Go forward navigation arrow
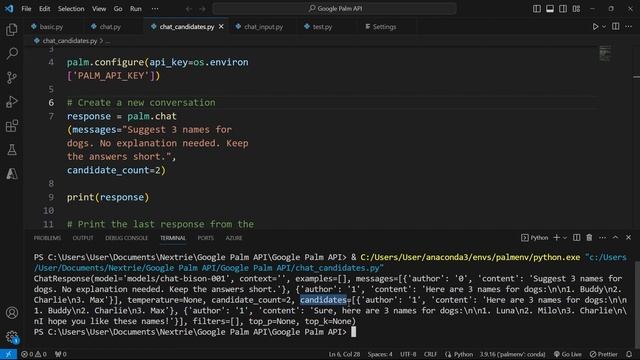This screenshot has height=360, width=640. click(202, 9)
